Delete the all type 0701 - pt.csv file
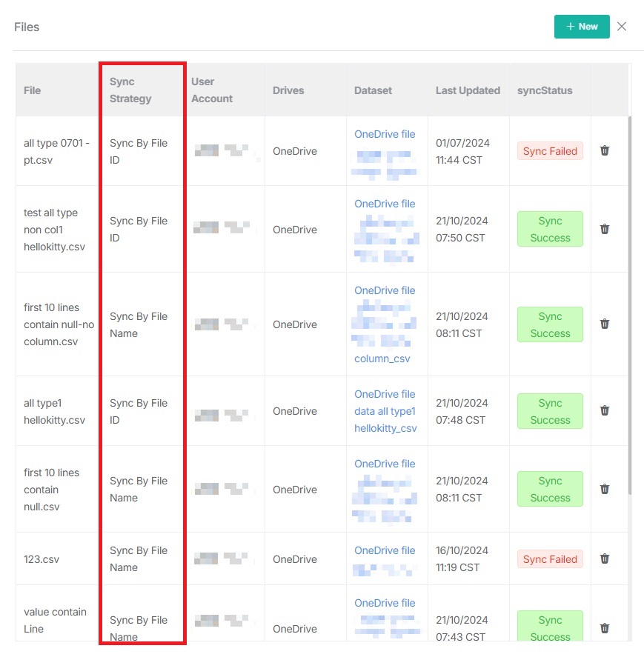 [x=605, y=151]
